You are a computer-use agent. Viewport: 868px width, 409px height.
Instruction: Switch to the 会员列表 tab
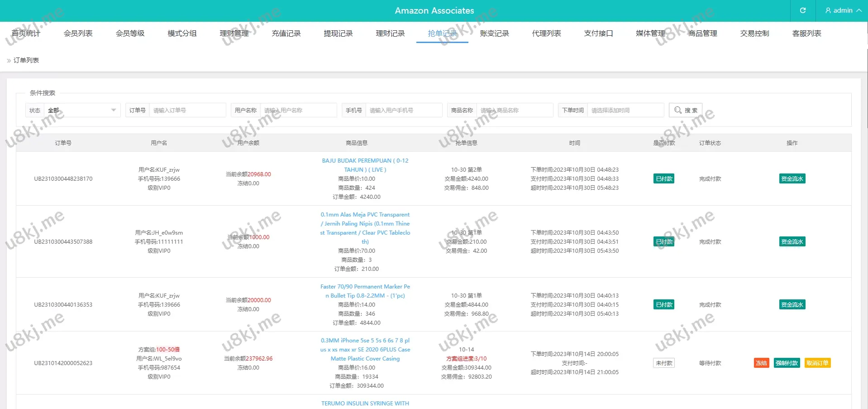(x=78, y=33)
